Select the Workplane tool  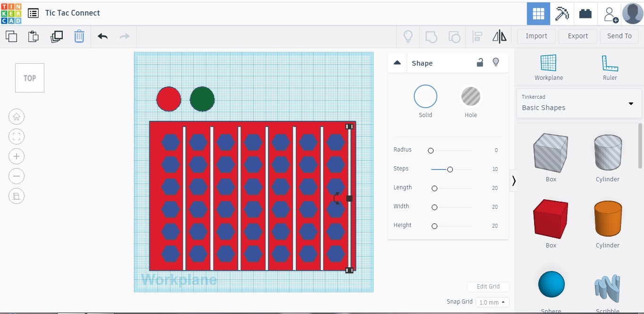click(549, 68)
